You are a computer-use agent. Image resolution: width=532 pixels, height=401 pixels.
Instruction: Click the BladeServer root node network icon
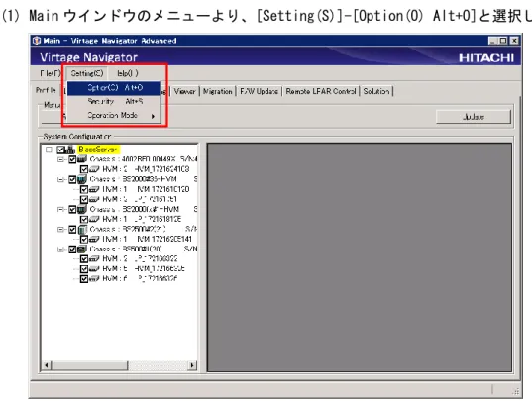70,150
